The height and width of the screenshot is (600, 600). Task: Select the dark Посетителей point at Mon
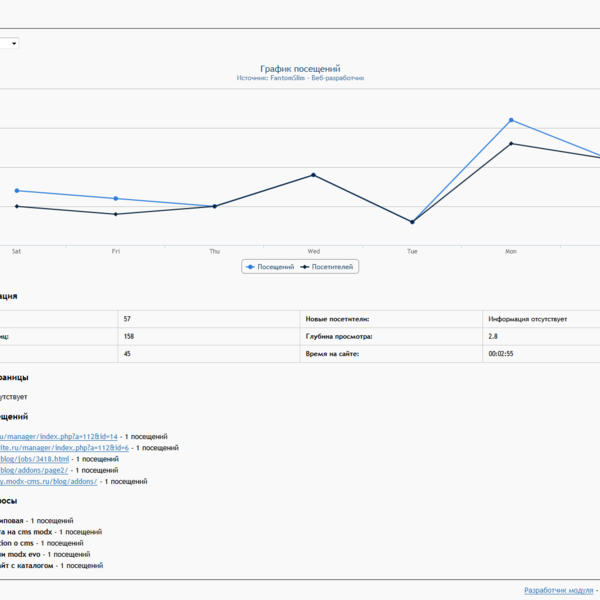pos(511,143)
